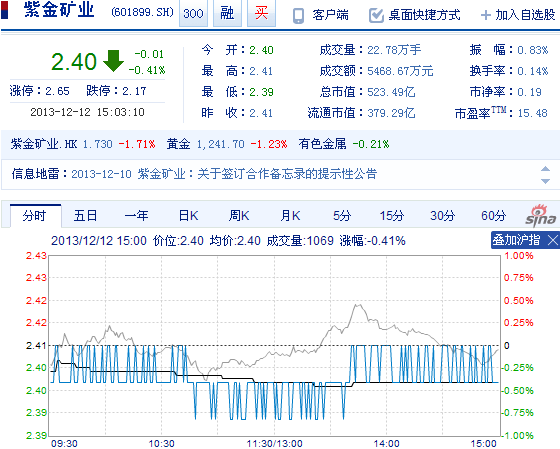Show next 信息地雷 announcement with down arrow
The height and width of the screenshot is (449, 560).
(x=545, y=181)
